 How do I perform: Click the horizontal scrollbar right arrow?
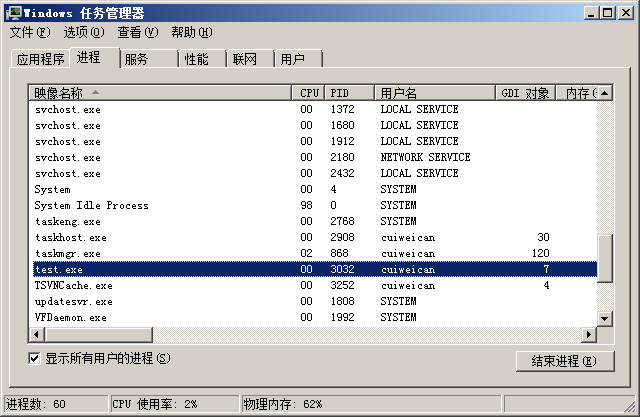point(589,335)
